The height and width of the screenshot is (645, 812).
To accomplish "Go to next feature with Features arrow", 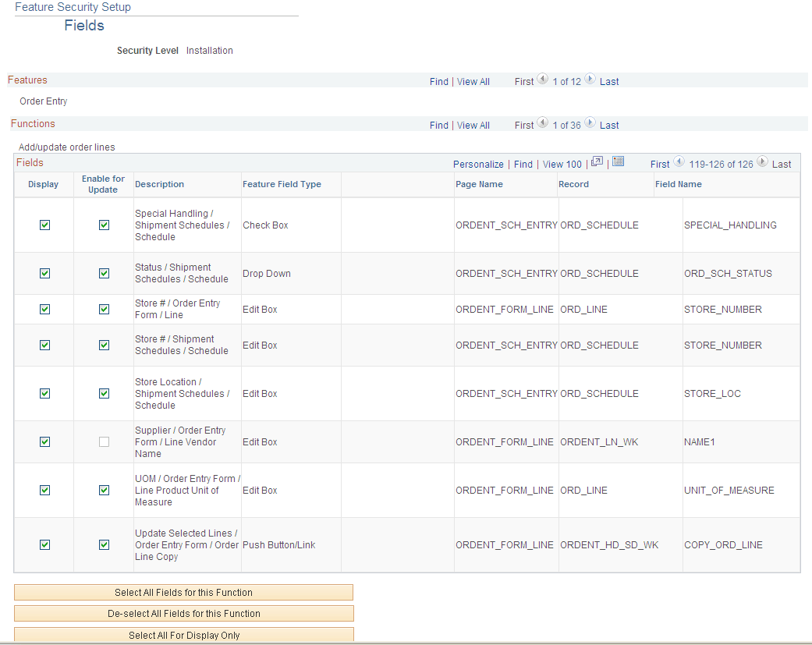I will [x=590, y=80].
